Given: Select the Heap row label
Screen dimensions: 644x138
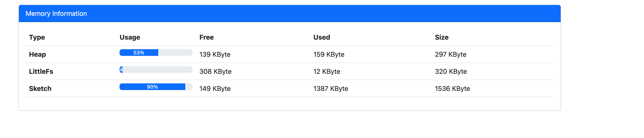Looking at the screenshot, I should point(37,54).
